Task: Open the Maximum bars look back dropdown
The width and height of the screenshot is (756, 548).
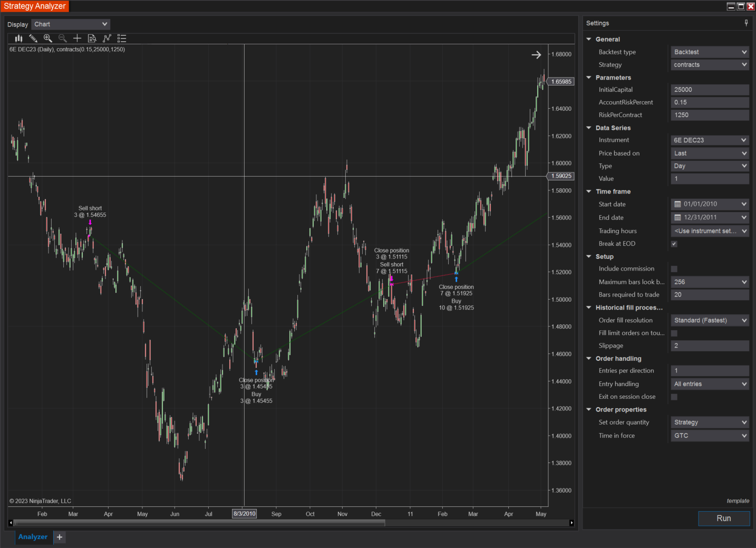Action: (x=710, y=282)
